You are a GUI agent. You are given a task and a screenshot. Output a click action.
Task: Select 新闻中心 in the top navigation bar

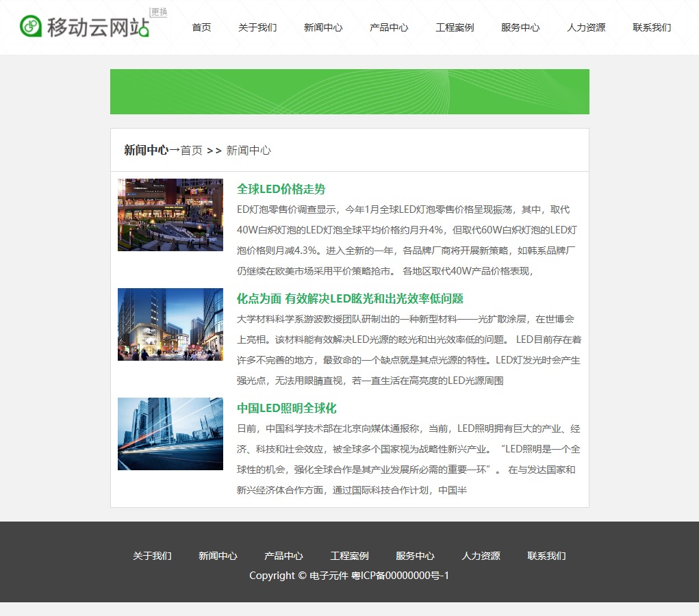click(x=323, y=27)
